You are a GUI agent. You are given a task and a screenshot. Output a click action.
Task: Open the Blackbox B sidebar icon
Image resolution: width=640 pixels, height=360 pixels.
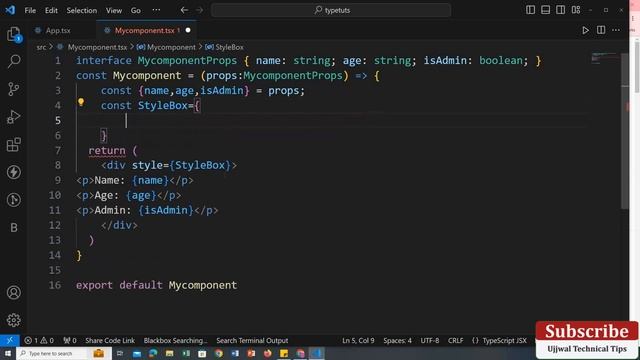[x=13, y=227]
